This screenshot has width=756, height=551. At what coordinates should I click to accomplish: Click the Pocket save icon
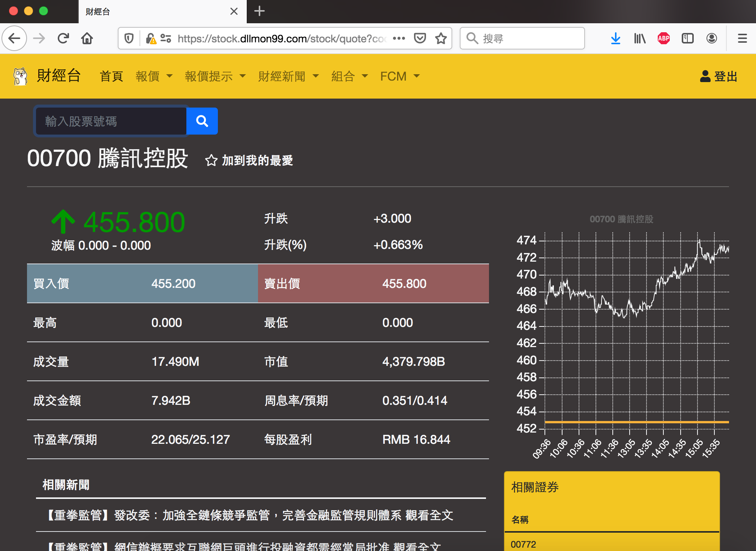pos(420,38)
